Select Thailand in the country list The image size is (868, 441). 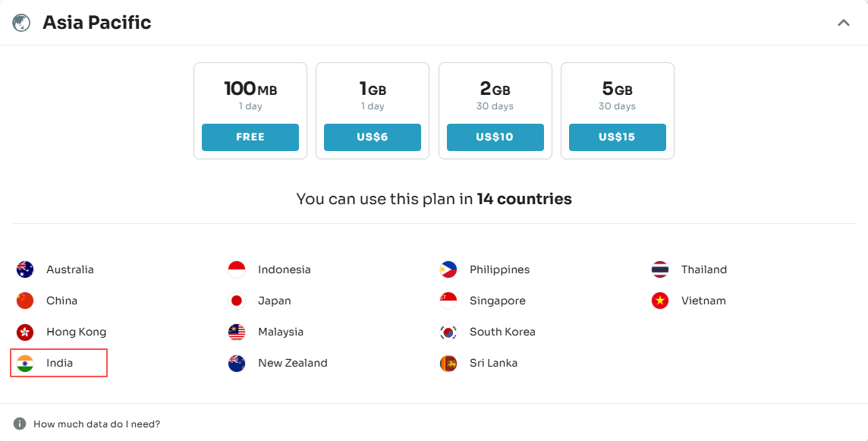[x=703, y=269]
